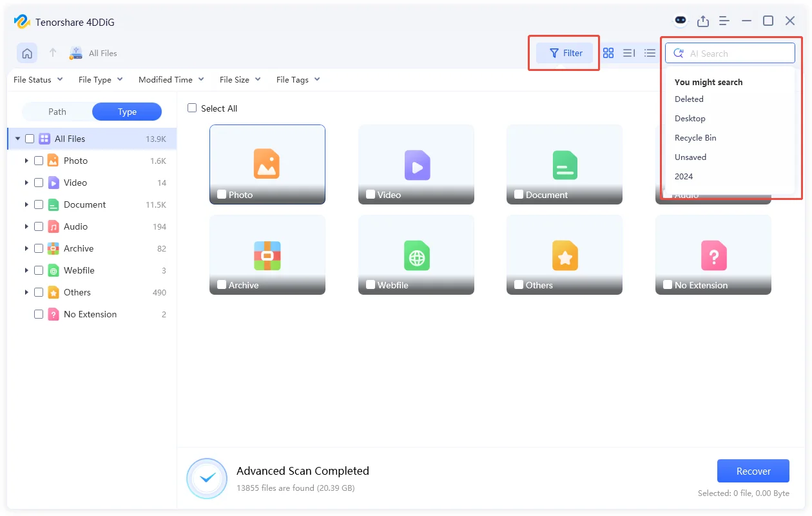Click the scan completed progress circle
Viewport: 812px width, 516px height.
[206, 479]
